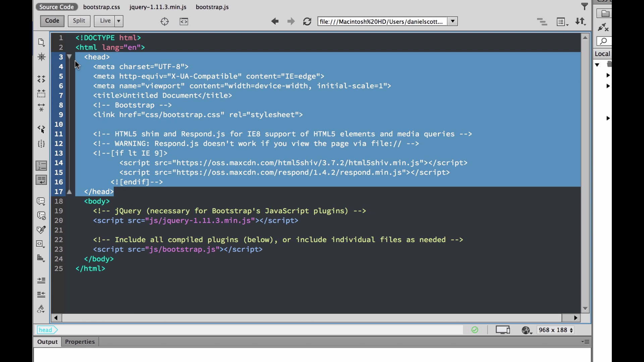Click the vertical scrollbar down arrow
Image resolution: width=644 pixels, height=362 pixels.
(x=585, y=308)
